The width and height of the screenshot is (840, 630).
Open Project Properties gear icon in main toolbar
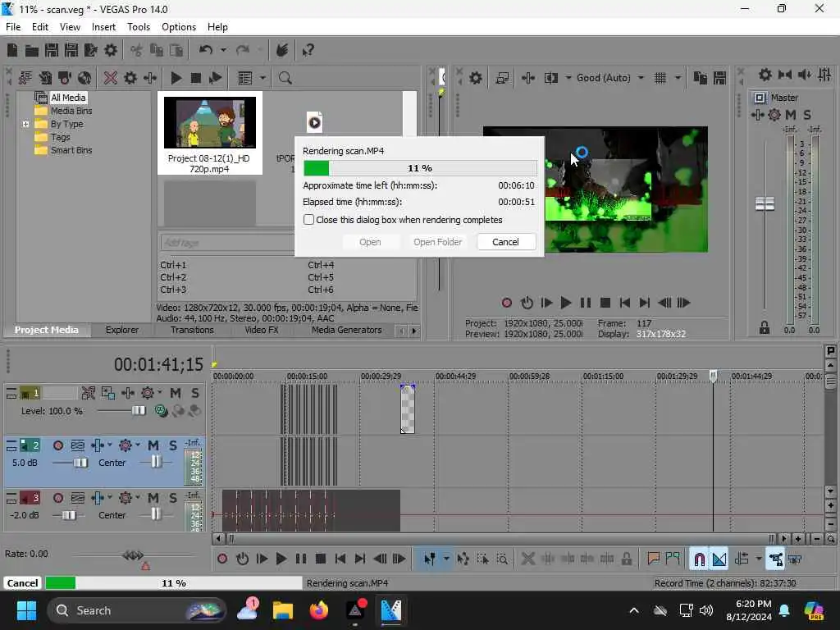tap(111, 50)
